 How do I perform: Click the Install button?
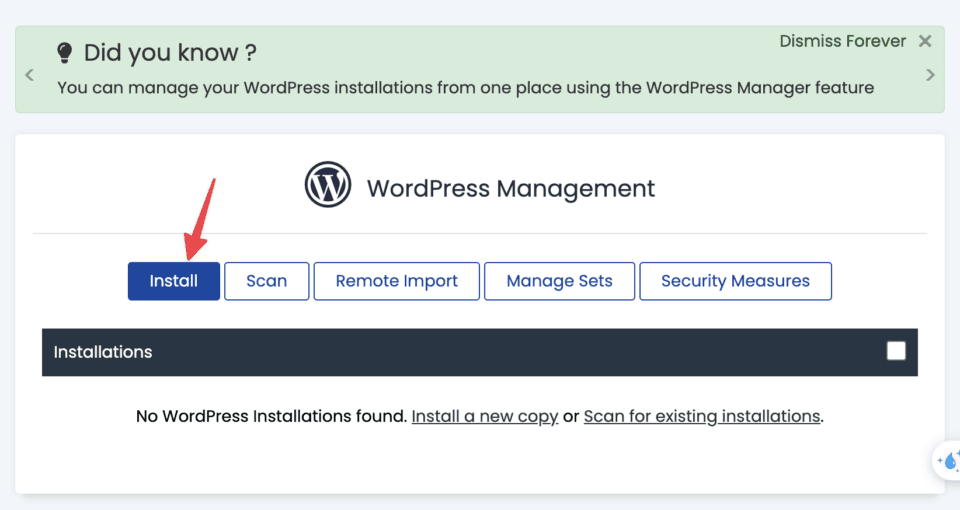point(173,281)
